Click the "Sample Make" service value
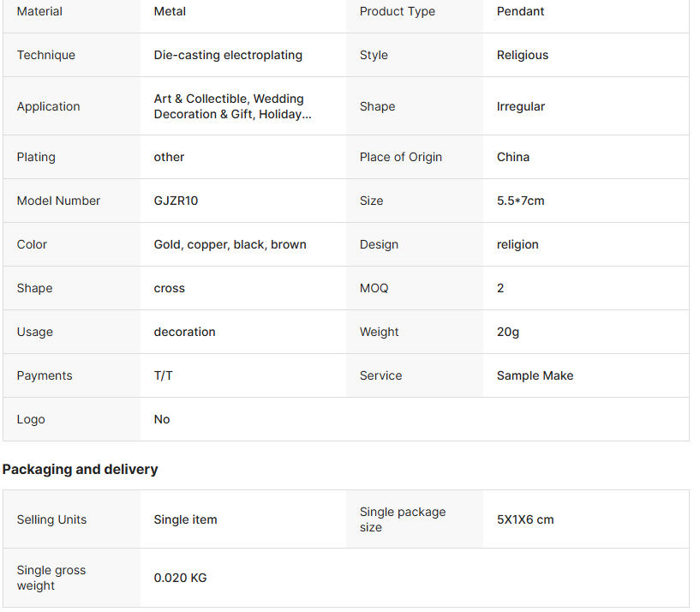The image size is (700, 612). [535, 375]
